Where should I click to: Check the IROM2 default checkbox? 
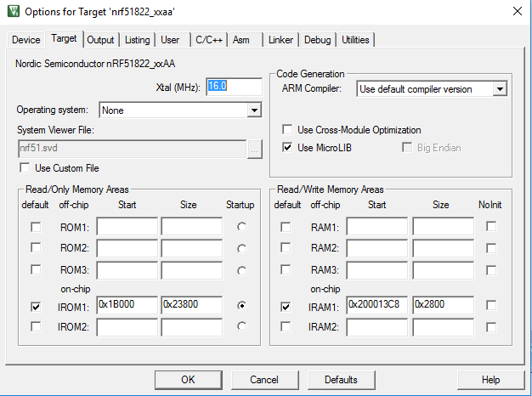point(36,326)
